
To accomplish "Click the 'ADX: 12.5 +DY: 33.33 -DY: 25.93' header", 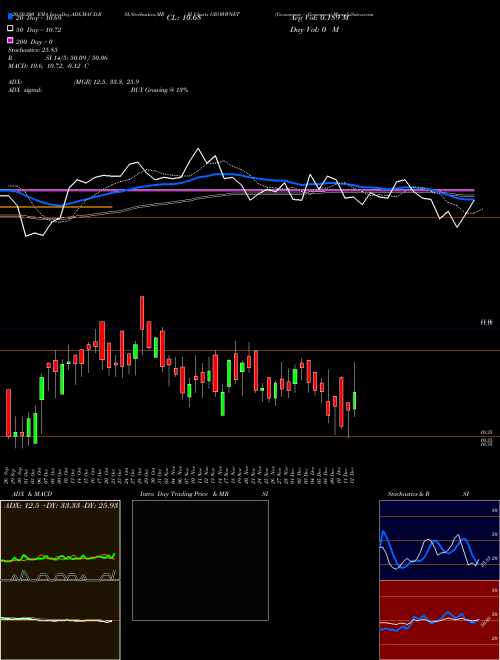I will click(61, 505).
